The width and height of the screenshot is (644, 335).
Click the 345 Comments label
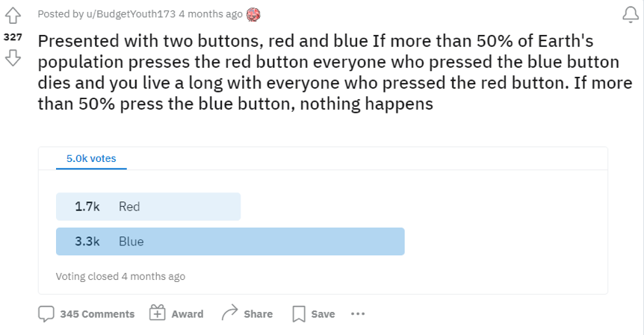(x=97, y=314)
